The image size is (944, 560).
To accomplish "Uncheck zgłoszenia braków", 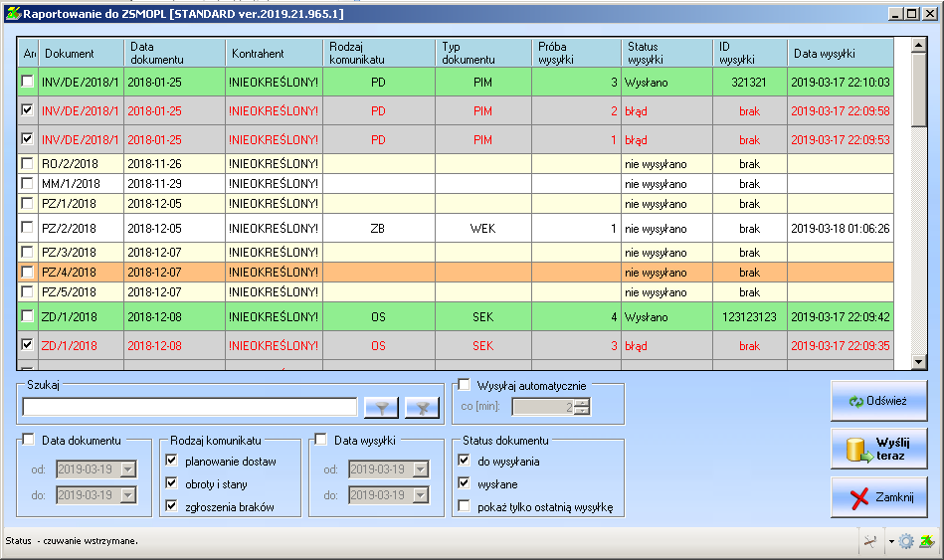I will click(x=171, y=506).
